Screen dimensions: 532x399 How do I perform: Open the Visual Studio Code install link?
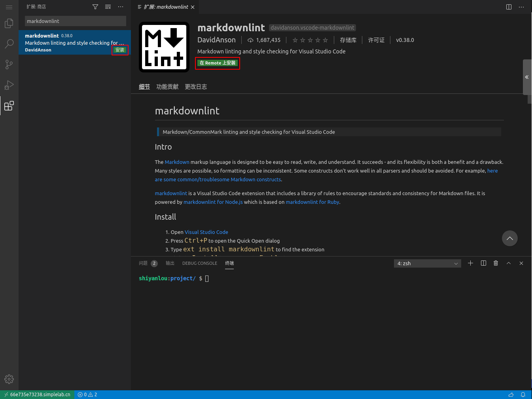coord(206,232)
